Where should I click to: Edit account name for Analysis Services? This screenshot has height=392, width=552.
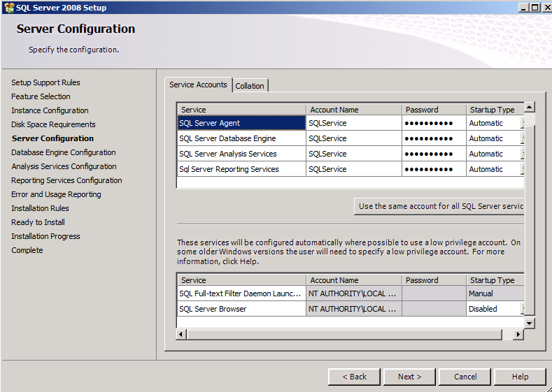[x=354, y=154]
